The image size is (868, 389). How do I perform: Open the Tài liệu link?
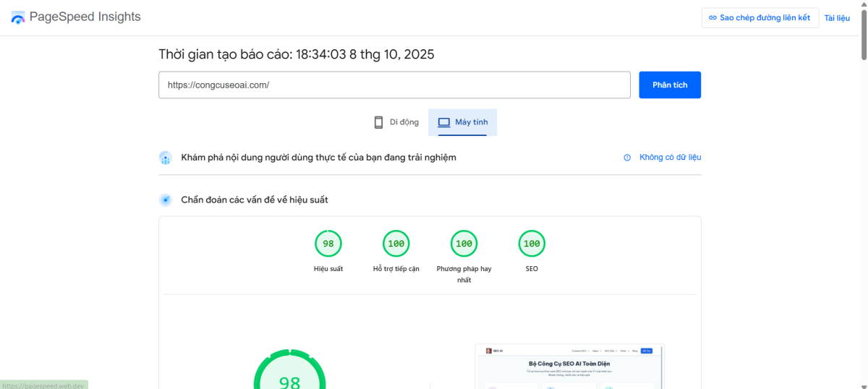tap(837, 18)
